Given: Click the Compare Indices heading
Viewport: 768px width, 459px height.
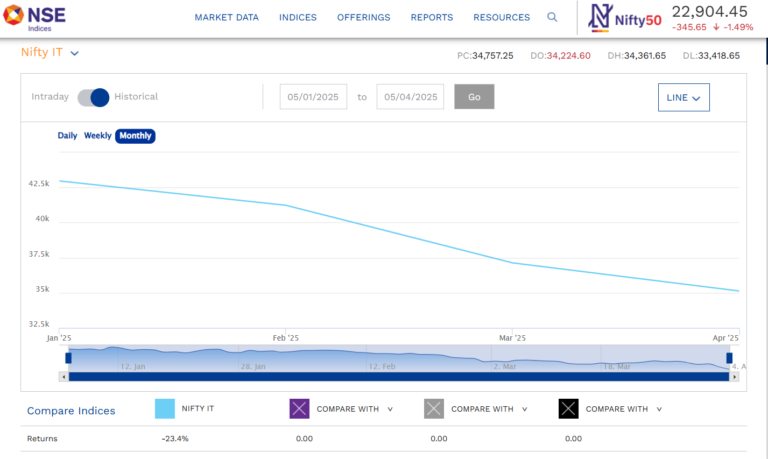Looking at the screenshot, I should coord(71,411).
